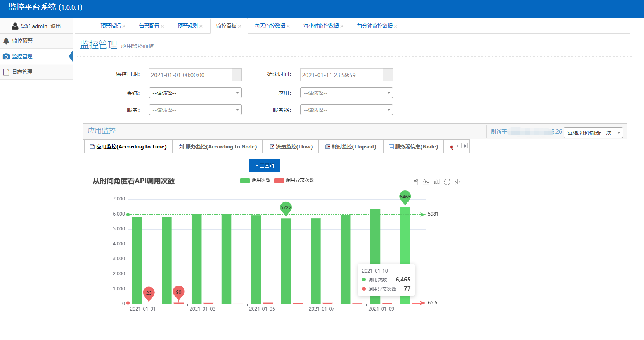Screen dimensions: 644x340
Task: Click the 退出 logout link
Action: click(55, 26)
